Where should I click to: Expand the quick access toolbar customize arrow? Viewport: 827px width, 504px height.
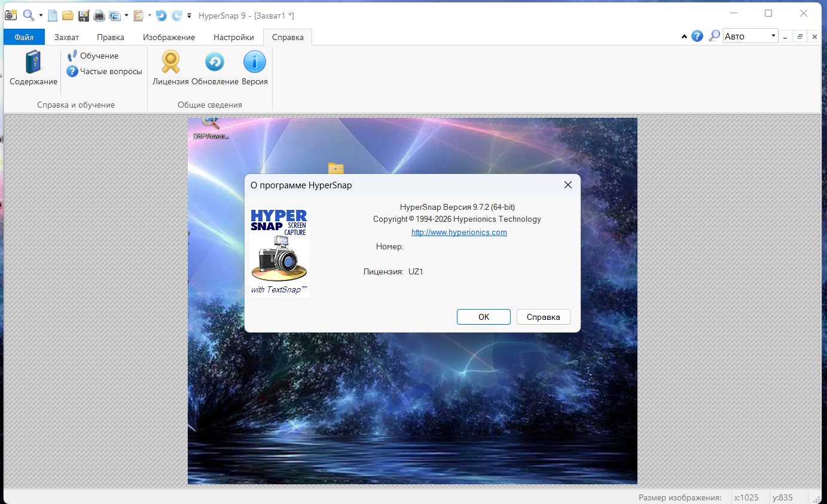point(190,16)
